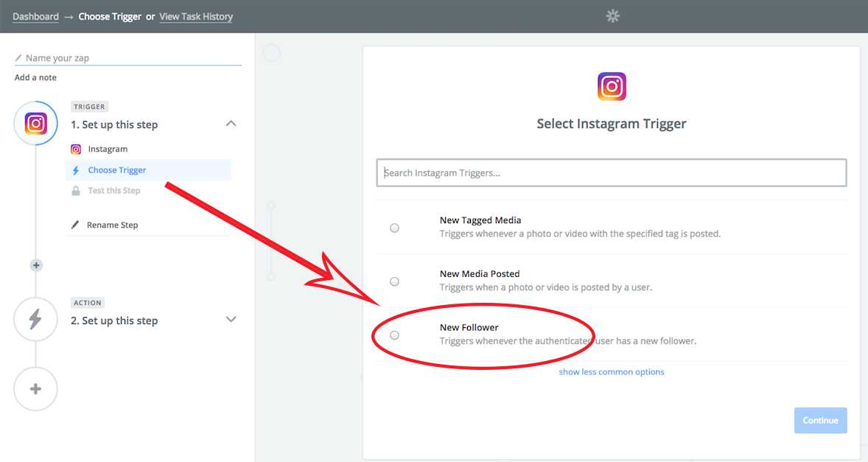Select the New Tagged Media radio button
This screenshot has width=868, height=462.
395,228
